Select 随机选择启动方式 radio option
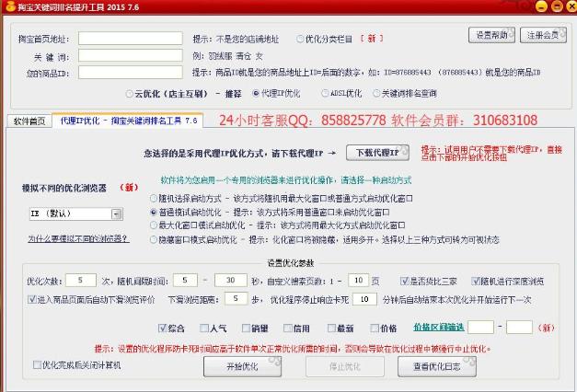The height and width of the screenshot is (392, 577). pyautogui.click(x=154, y=199)
